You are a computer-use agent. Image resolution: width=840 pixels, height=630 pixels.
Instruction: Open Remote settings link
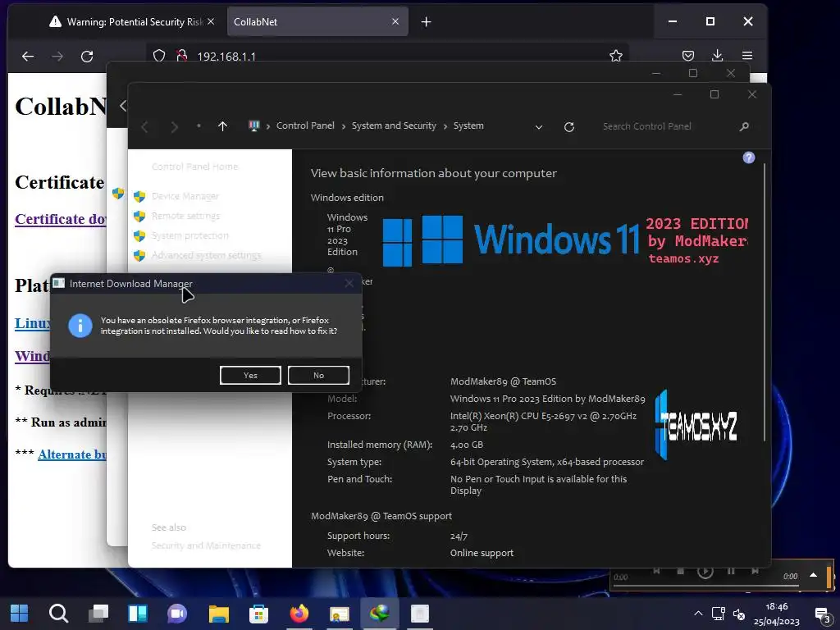coord(186,216)
